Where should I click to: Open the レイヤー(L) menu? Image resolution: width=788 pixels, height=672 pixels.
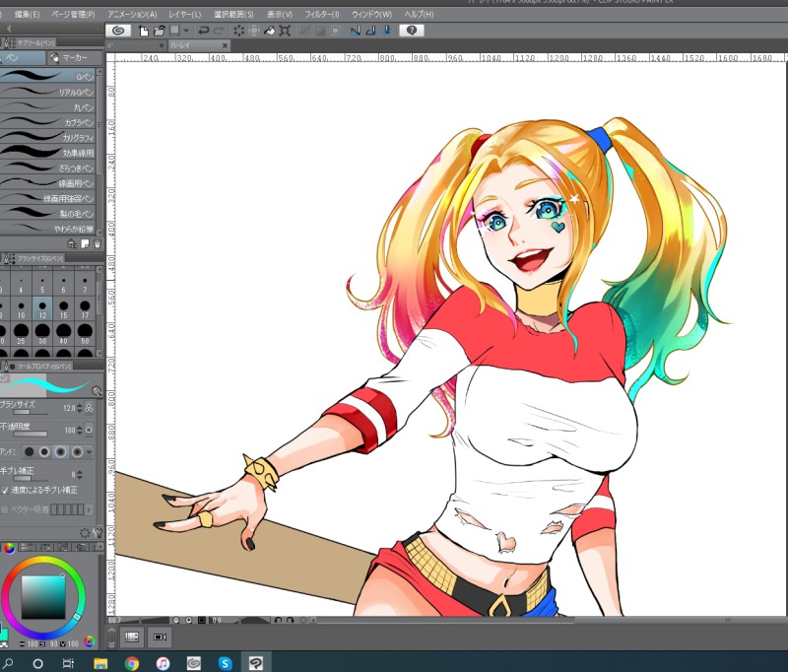(x=185, y=15)
